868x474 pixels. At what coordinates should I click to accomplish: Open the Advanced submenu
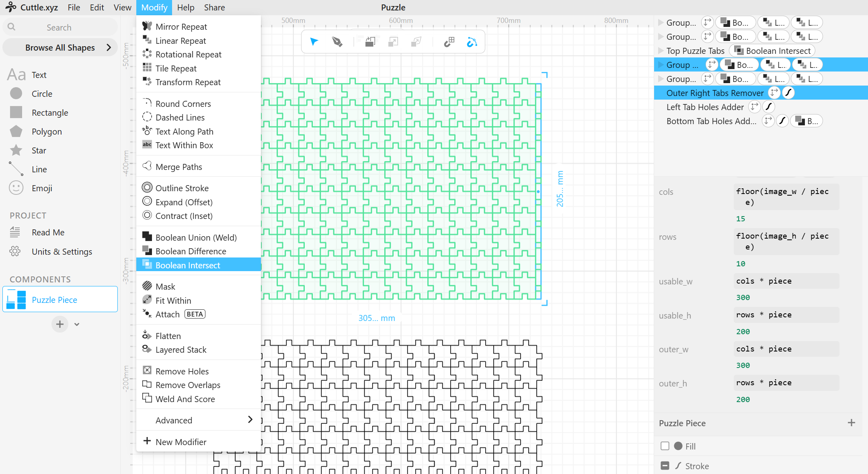[199, 420]
